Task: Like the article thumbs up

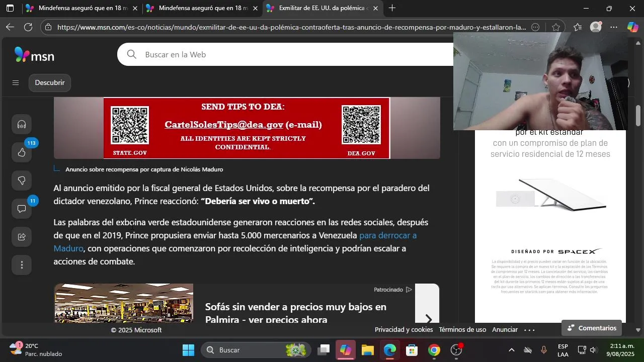Action: click(22, 152)
